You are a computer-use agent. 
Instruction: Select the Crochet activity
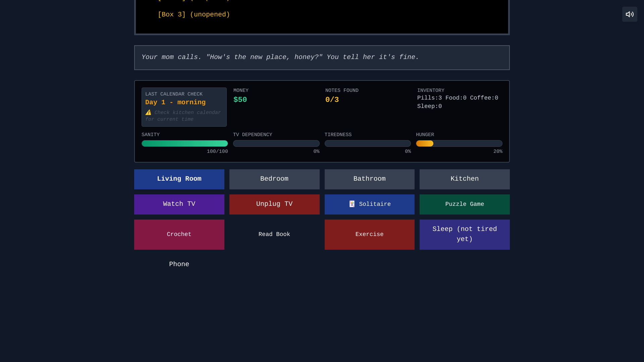coord(179,234)
